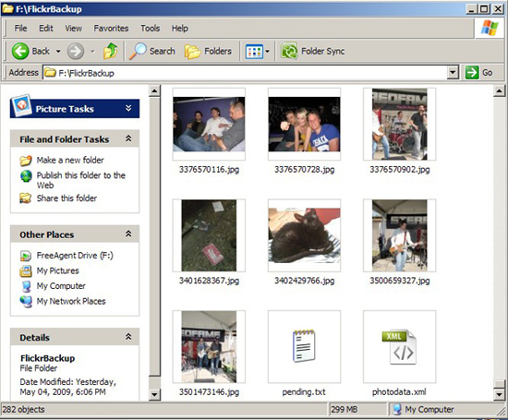Click the task pane scrollbar up arrow
Image resolution: width=508 pixels, height=420 pixels.
[154, 91]
